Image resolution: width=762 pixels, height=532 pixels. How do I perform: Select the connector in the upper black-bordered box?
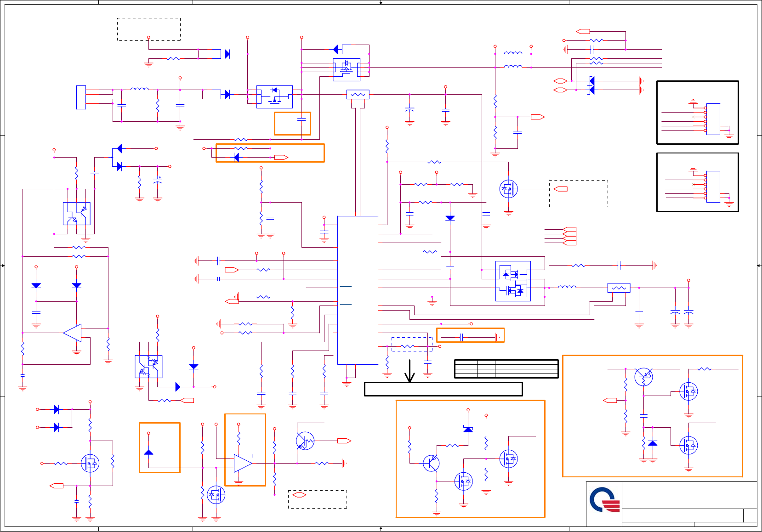[x=713, y=119]
